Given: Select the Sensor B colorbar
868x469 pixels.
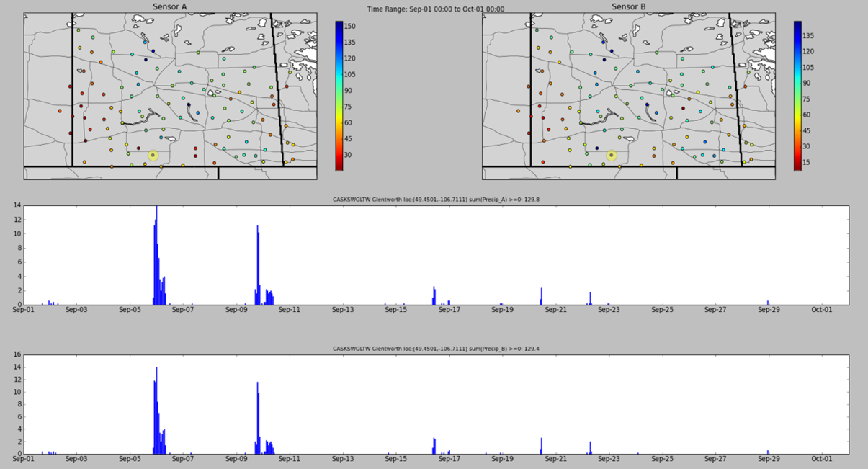Looking at the screenshot, I should (797, 95).
